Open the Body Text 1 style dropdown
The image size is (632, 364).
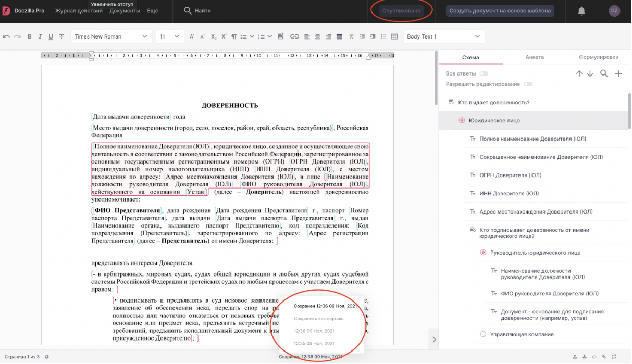tap(443, 36)
